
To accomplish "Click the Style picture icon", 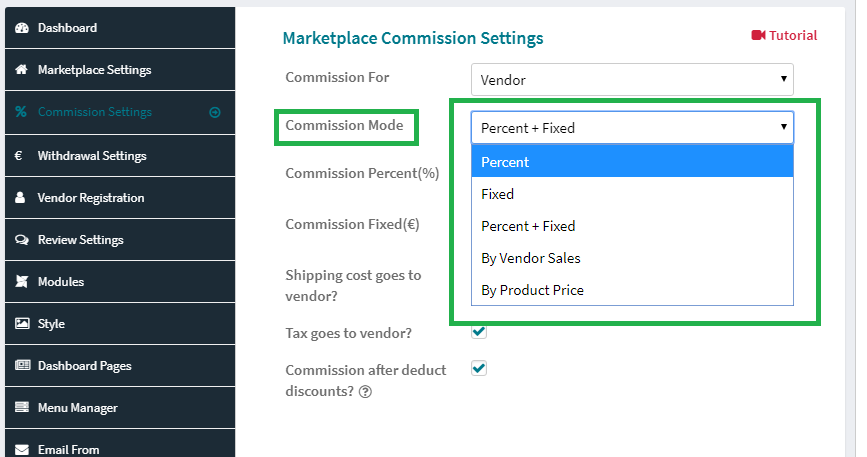I will click(22, 324).
